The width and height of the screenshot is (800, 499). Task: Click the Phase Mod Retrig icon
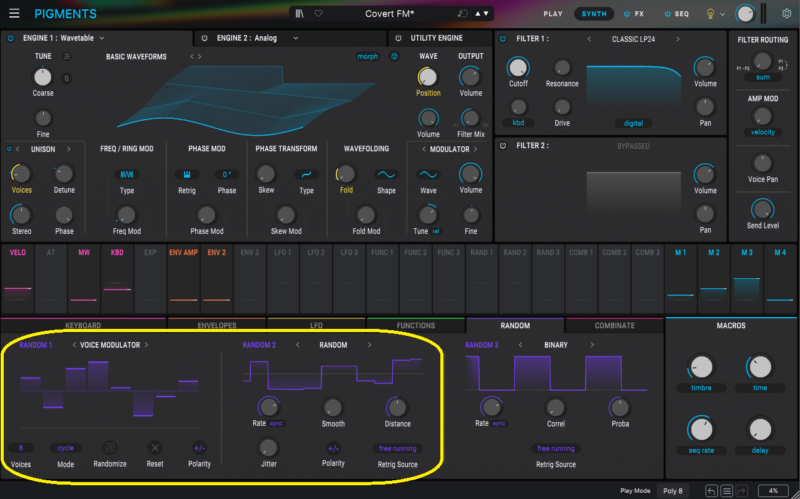[x=187, y=174]
